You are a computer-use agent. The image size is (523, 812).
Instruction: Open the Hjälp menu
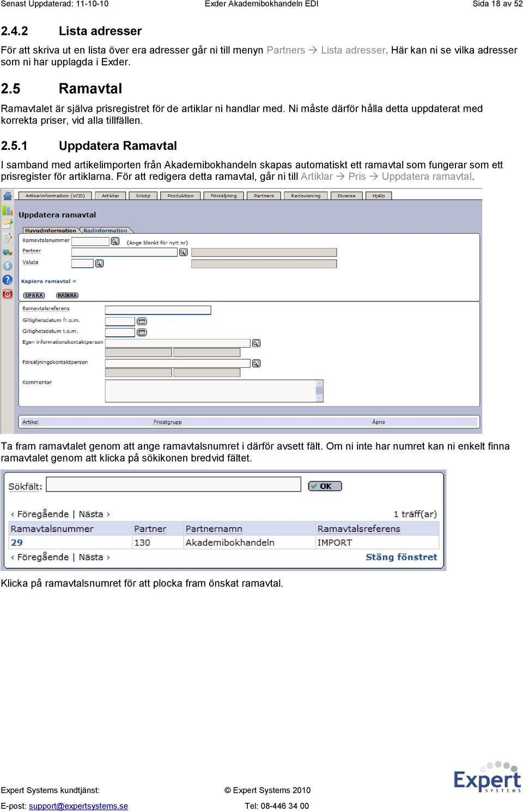pyautogui.click(x=379, y=196)
